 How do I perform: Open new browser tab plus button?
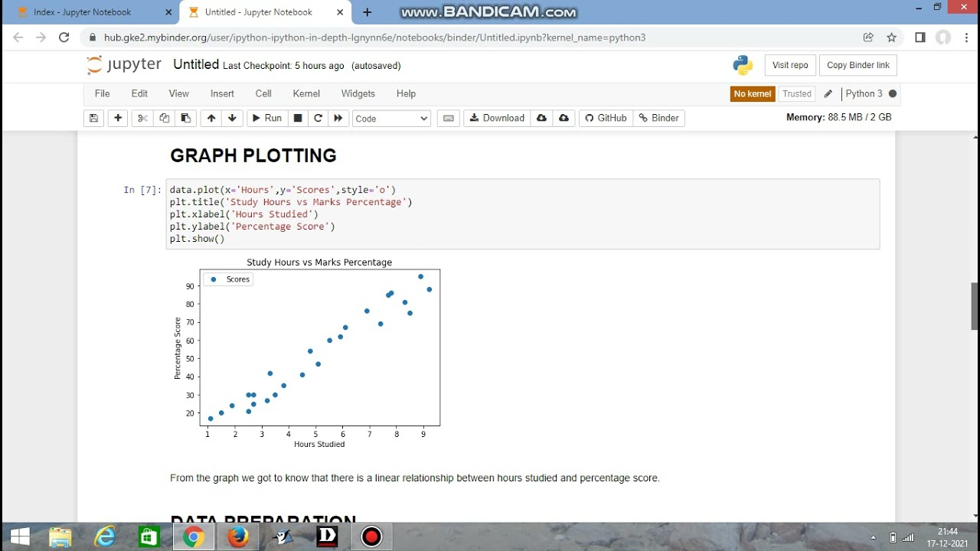pyautogui.click(x=367, y=12)
